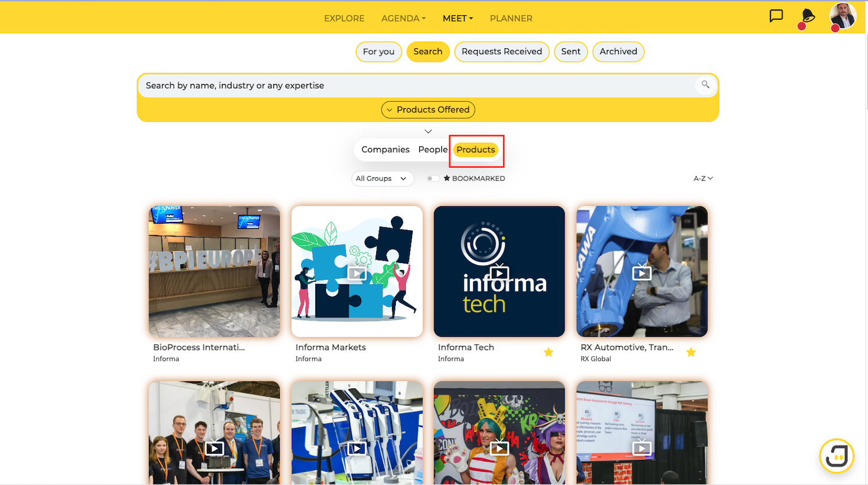The image size is (868, 485).
Task: Click the star on RX Automotive card
Action: pyautogui.click(x=691, y=352)
